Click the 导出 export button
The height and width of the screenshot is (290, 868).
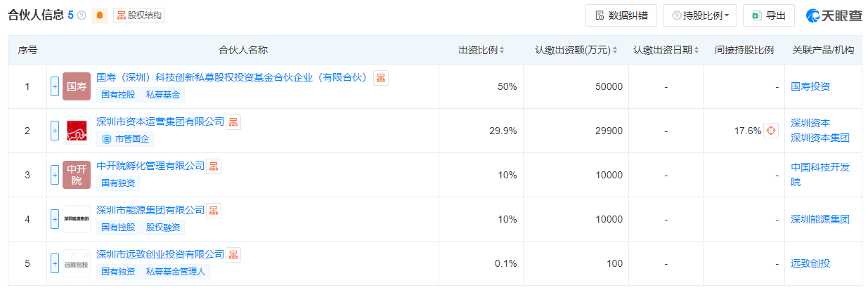pos(768,15)
